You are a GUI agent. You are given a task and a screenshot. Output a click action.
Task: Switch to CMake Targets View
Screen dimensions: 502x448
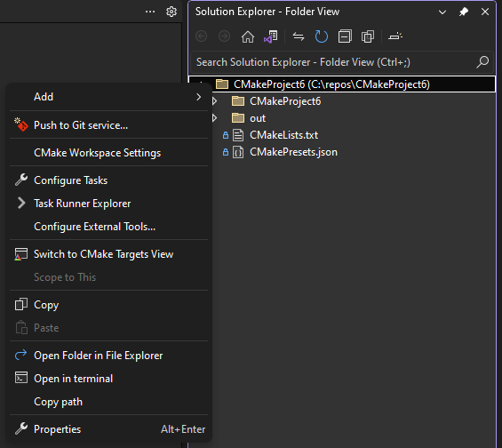pos(109,254)
